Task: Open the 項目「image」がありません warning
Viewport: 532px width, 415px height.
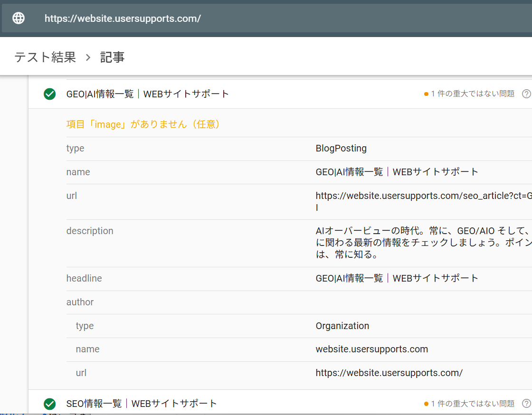Action: click(x=143, y=124)
